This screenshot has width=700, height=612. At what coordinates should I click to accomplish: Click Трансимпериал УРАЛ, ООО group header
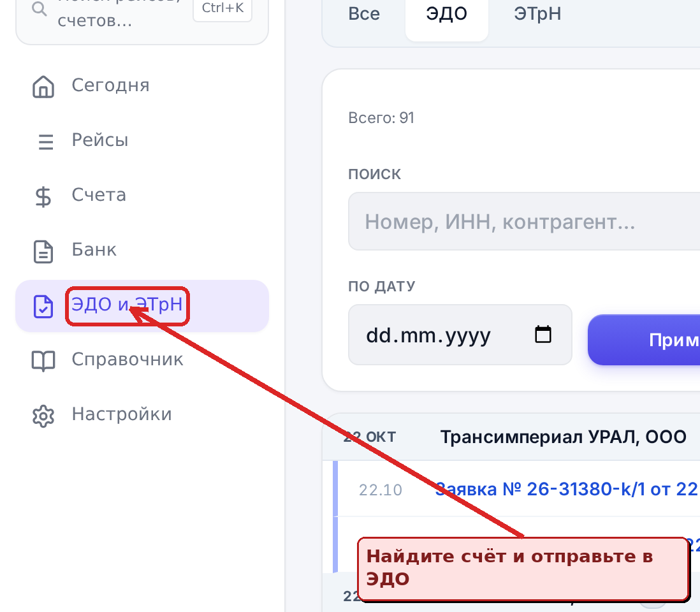563,437
